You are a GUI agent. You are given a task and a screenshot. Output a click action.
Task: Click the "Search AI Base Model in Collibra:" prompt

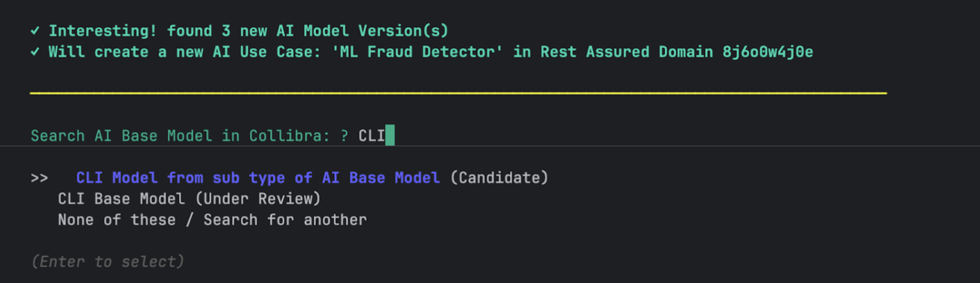click(x=180, y=136)
